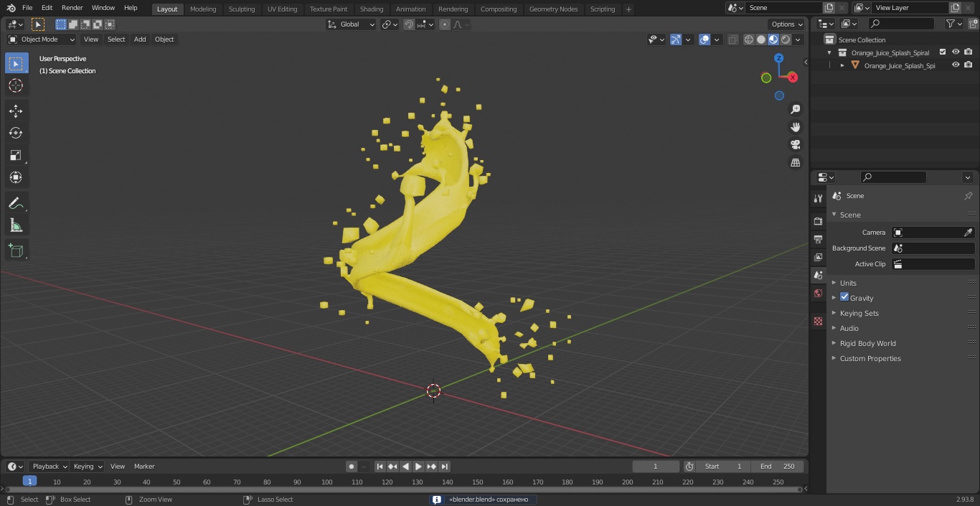
Task: Click the zoom viewport magnifier icon
Action: [x=795, y=109]
